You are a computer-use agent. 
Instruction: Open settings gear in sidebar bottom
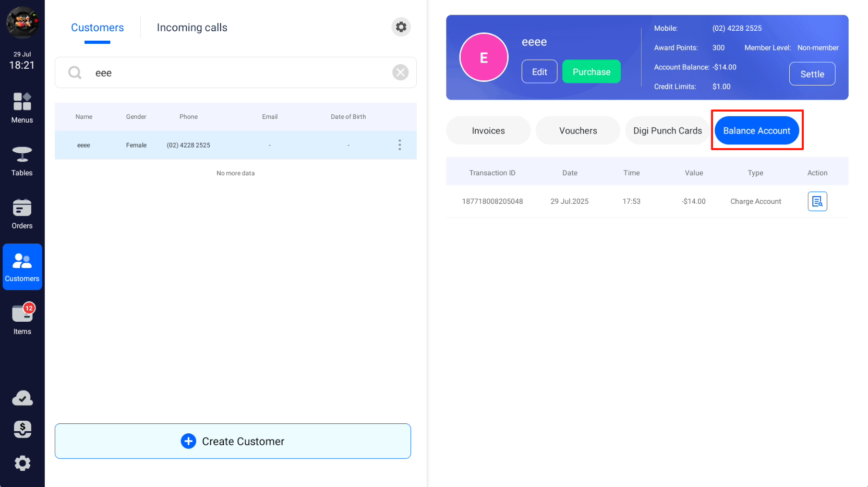22,463
